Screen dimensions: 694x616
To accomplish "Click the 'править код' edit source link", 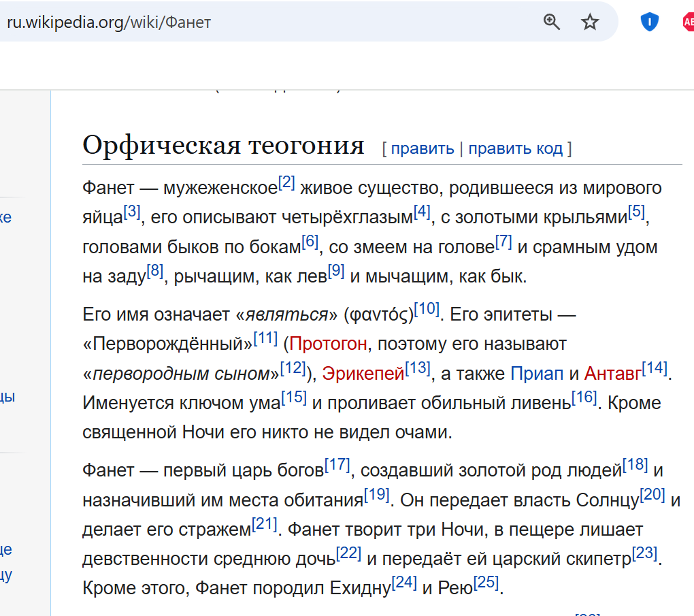I will [x=516, y=148].
